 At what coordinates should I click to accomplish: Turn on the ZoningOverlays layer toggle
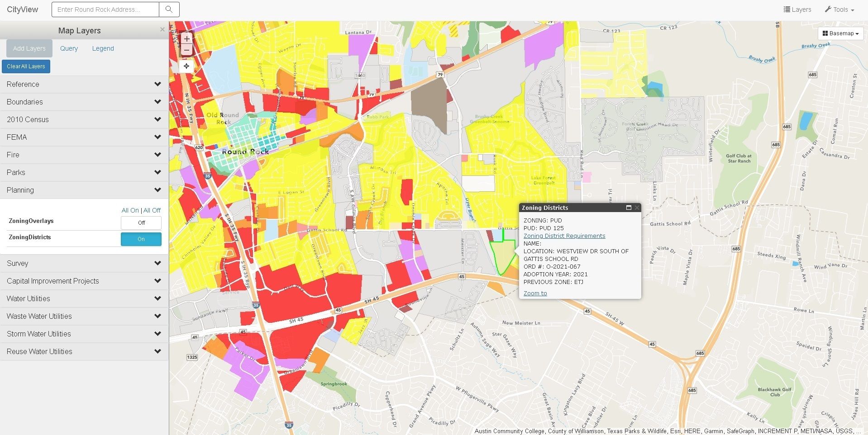141,223
